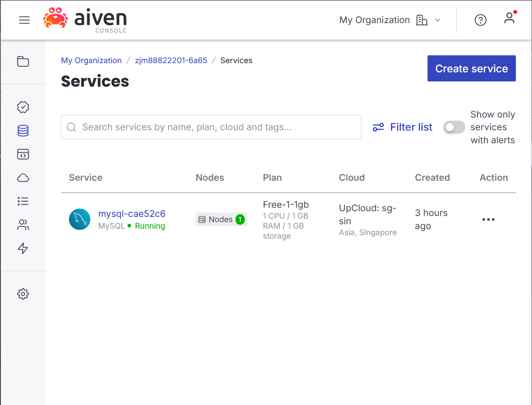The image size is (532, 405).
Task: Open the hamburger navigation menu
Action: (24, 20)
